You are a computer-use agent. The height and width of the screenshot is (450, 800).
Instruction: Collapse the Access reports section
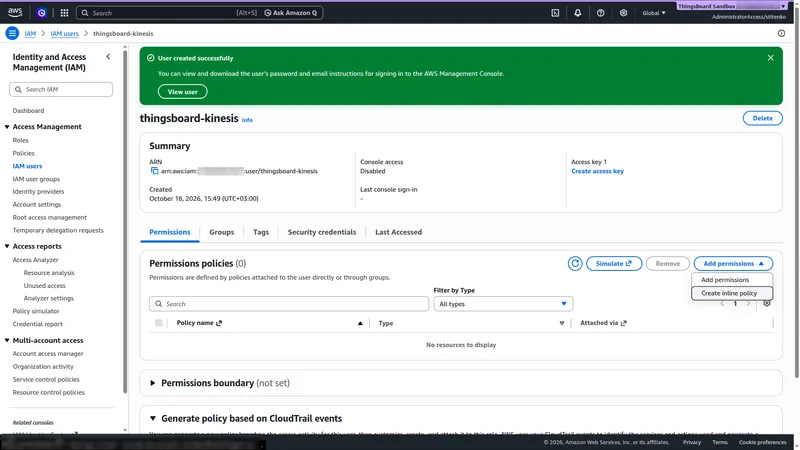7,246
